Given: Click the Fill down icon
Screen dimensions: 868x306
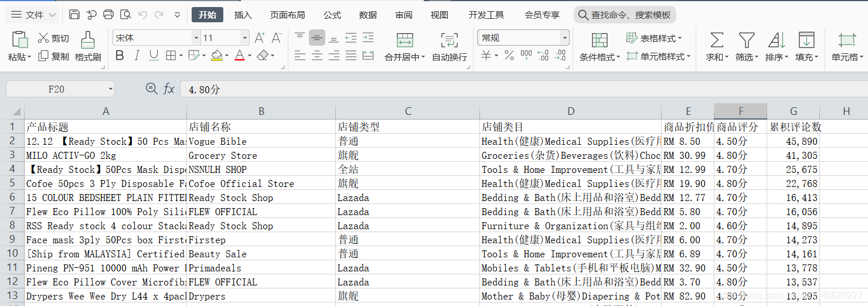Looking at the screenshot, I should point(807,40).
